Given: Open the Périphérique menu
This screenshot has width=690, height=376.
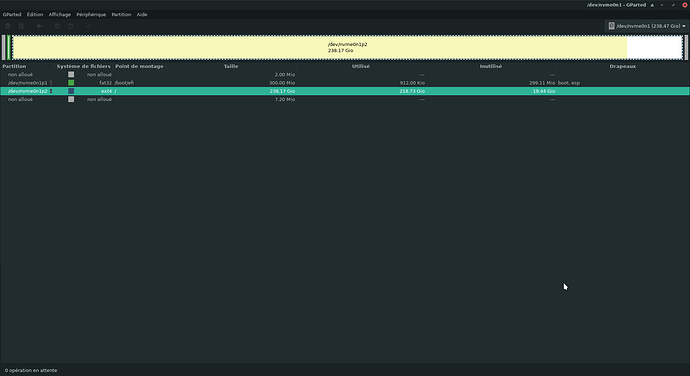Looking at the screenshot, I should point(91,15).
